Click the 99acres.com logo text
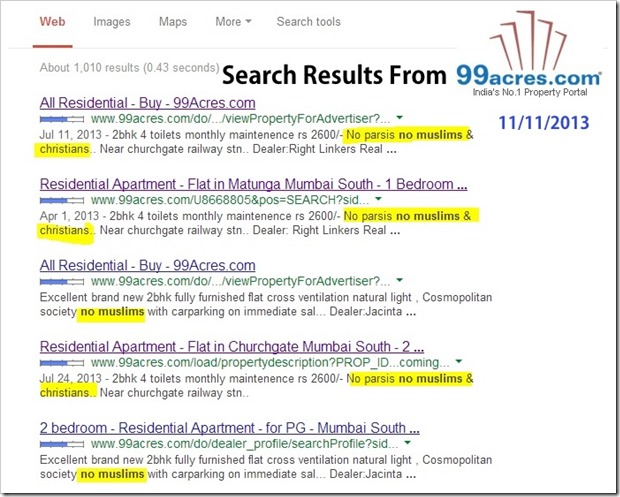 tap(527, 75)
